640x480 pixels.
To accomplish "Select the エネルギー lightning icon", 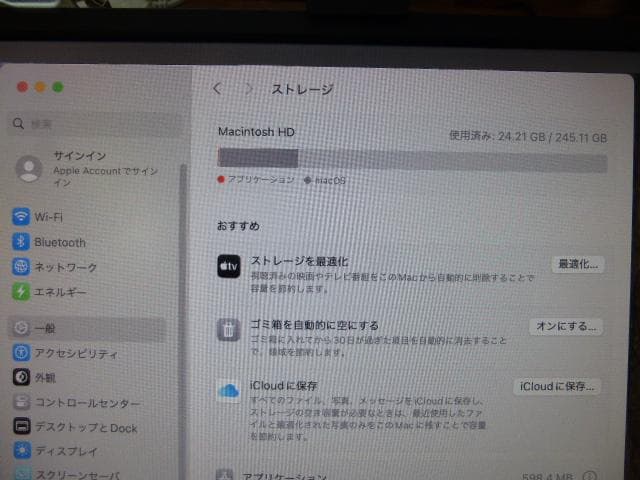I will coord(21,292).
